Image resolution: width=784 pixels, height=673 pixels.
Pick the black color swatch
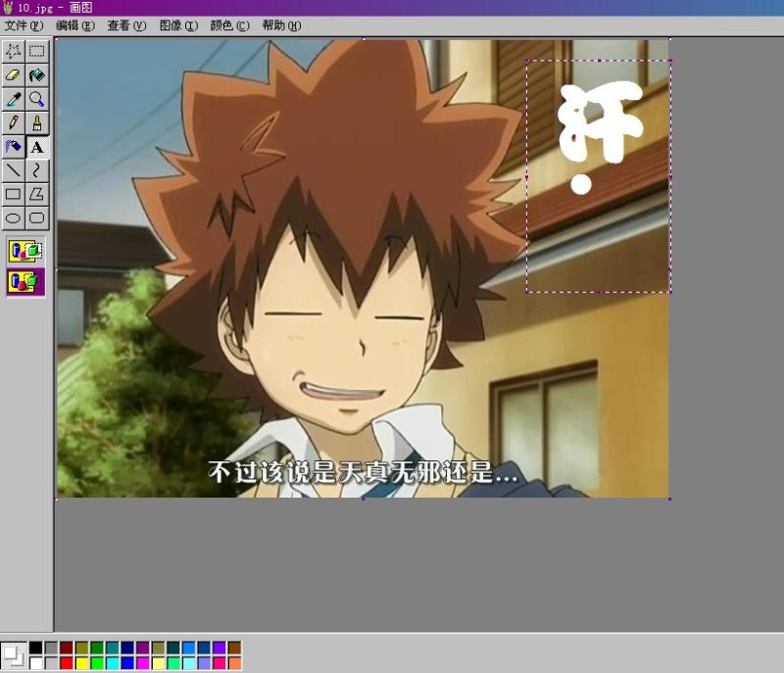[x=35, y=648]
